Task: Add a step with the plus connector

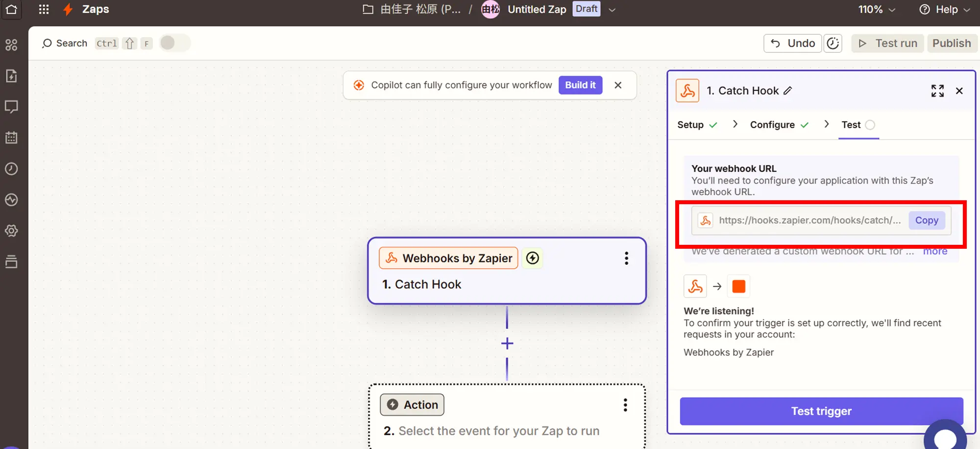Action: (507, 343)
